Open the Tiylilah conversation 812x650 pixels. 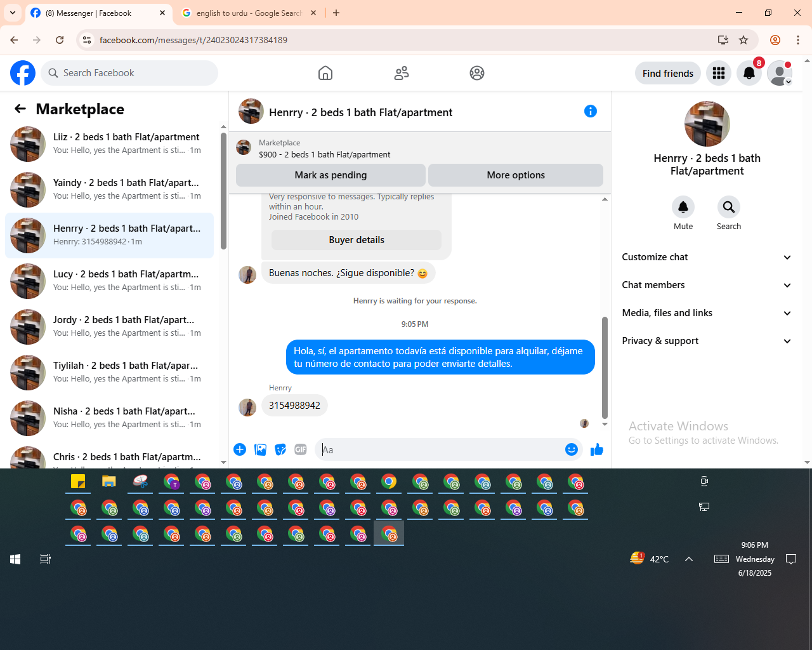tap(109, 373)
